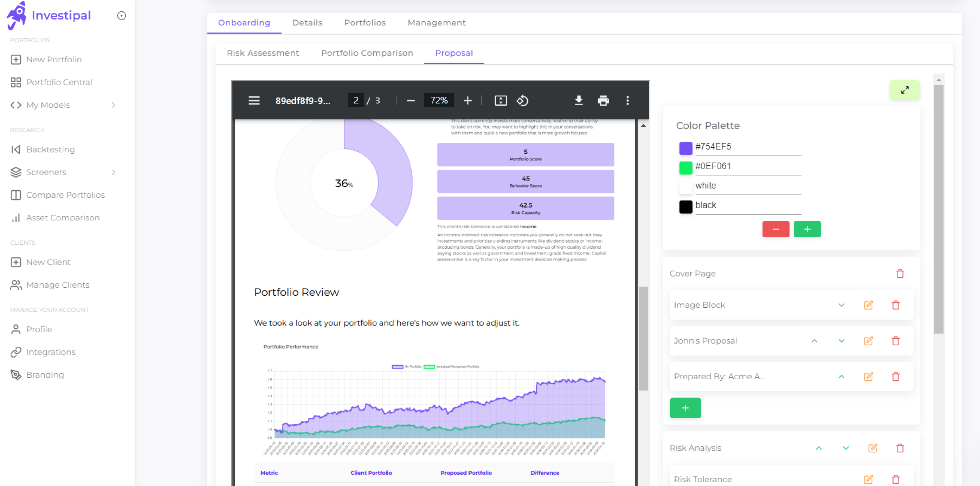
Task: Print the proposal document
Action: 603,100
